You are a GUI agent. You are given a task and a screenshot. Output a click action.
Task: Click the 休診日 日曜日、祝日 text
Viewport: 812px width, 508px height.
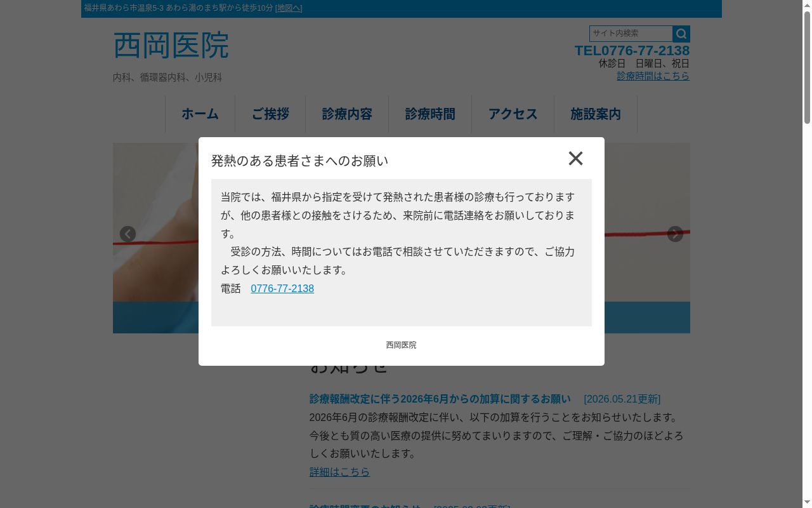(644, 63)
